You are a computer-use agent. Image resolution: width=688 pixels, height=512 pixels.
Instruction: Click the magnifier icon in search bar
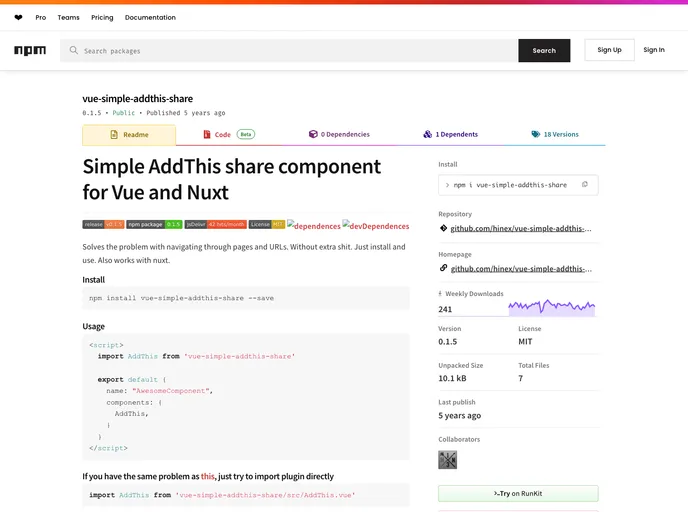click(74, 50)
